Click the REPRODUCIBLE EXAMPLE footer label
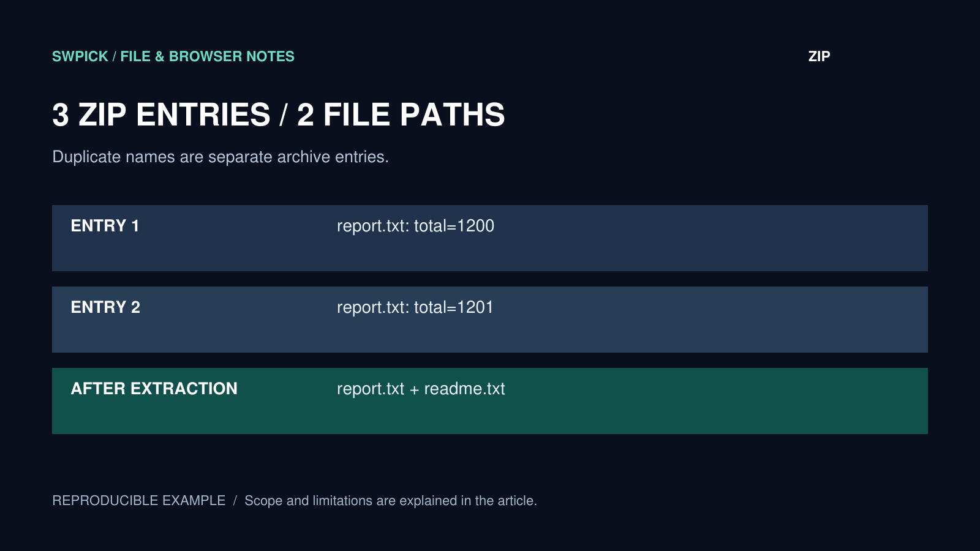This screenshot has height=551, width=980. point(139,501)
